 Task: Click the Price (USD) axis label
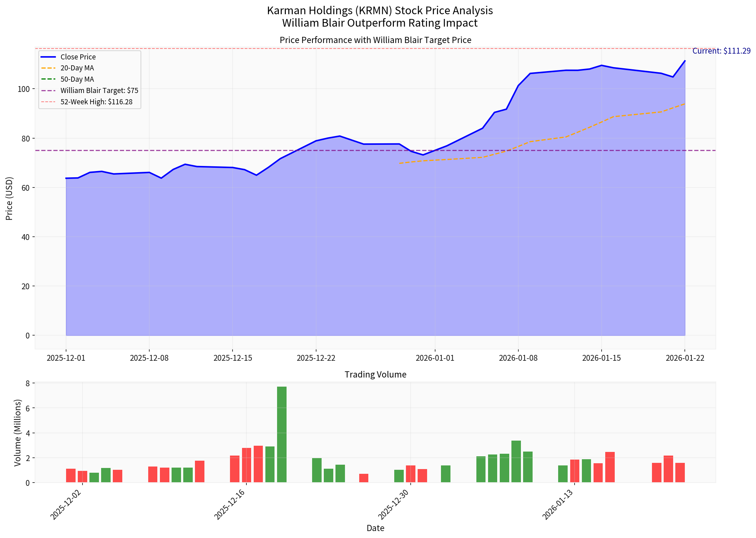(9, 199)
